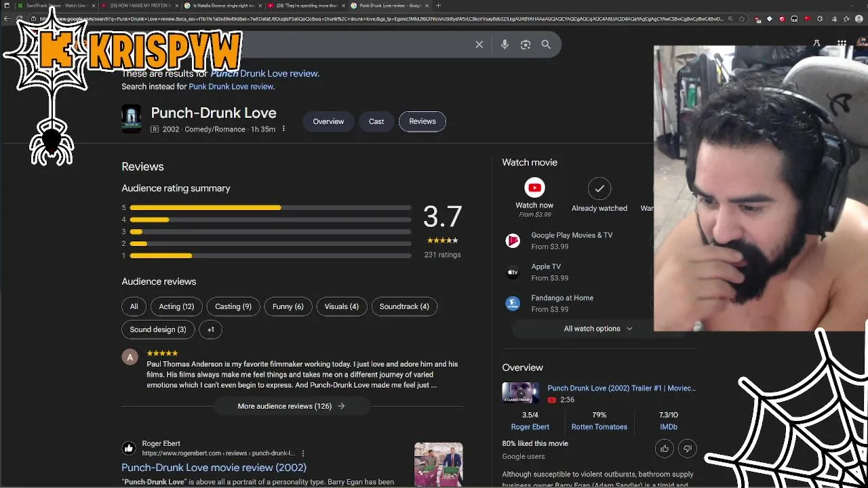
Task: Click the 231 ratings text
Action: pos(442,255)
